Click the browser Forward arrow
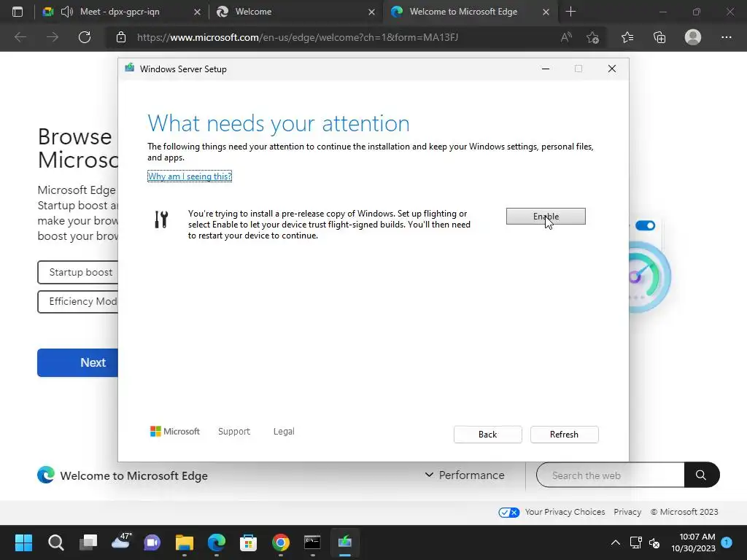The width and height of the screenshot is (747, 560). (x=53, y=37)
